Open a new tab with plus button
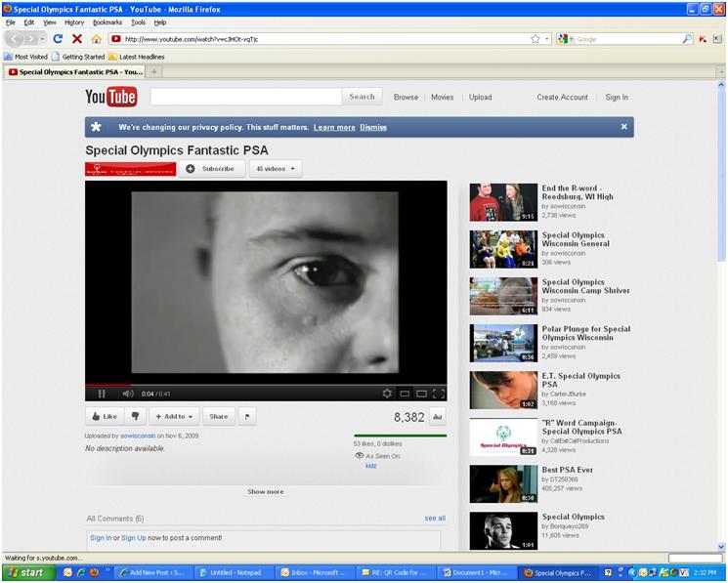The height and width of the screenshot is (583, 728). pos(153,72)
